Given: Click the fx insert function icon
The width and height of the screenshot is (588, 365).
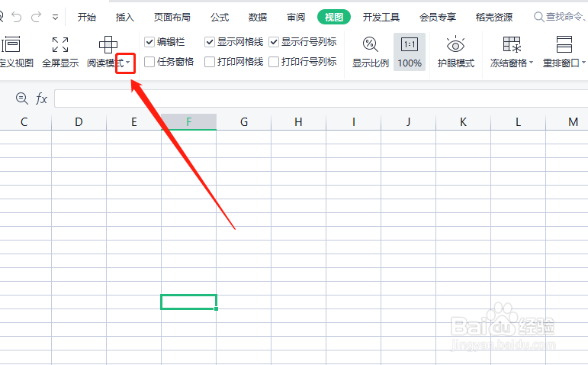Looking at the screenshot, I should coord(41,99).
